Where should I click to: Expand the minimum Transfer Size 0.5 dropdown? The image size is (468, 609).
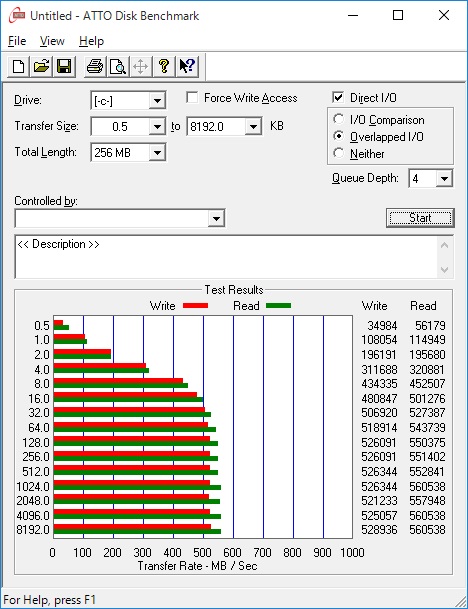157,127
